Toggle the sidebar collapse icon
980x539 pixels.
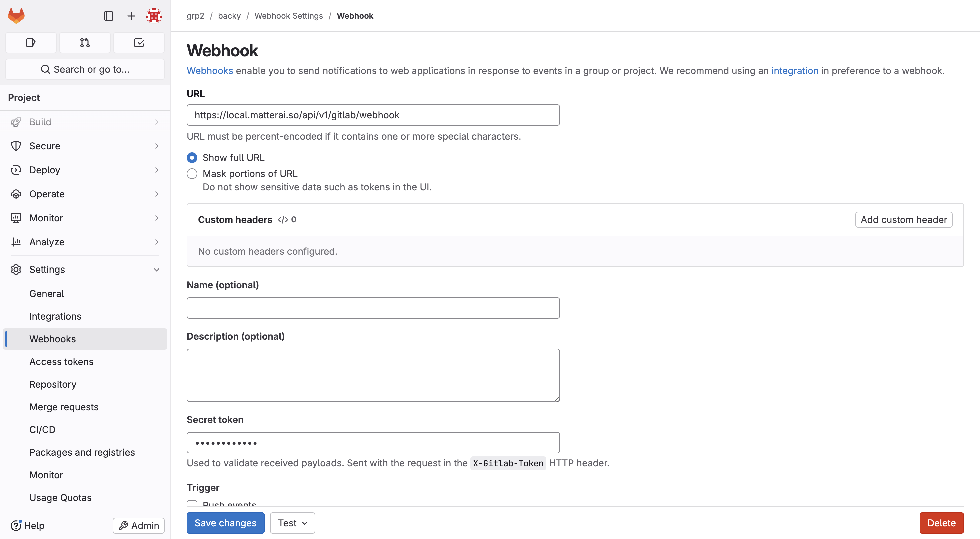pyautogui.click(x=109, y=16)
